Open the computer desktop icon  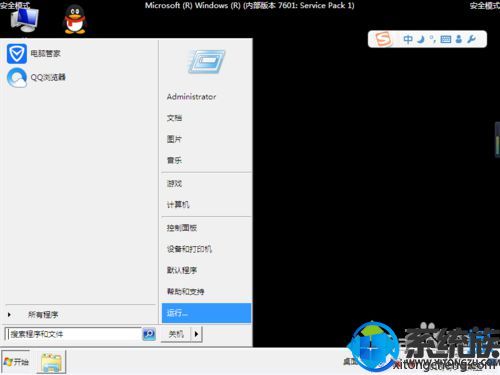24,20
